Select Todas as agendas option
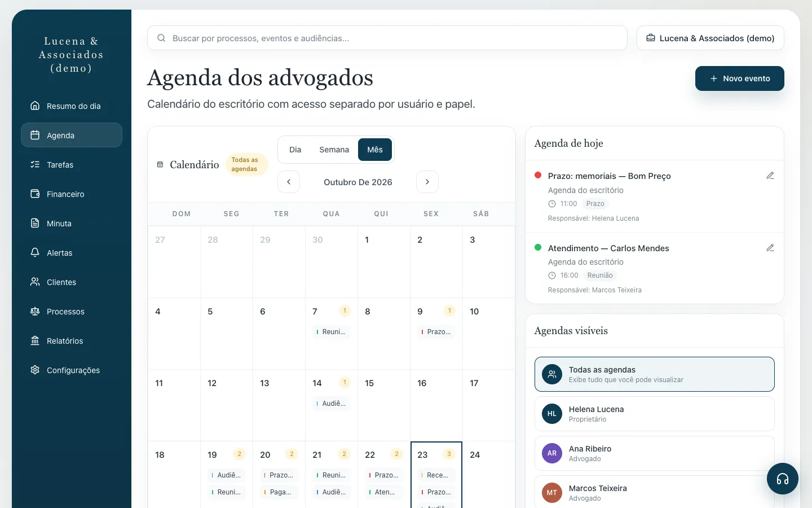 655,374
